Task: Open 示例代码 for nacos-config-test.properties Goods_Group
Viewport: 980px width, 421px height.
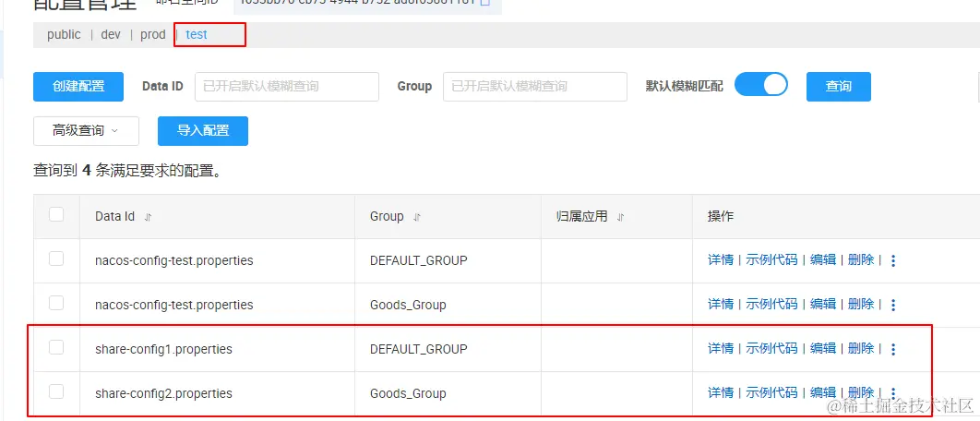Action: 771,304
